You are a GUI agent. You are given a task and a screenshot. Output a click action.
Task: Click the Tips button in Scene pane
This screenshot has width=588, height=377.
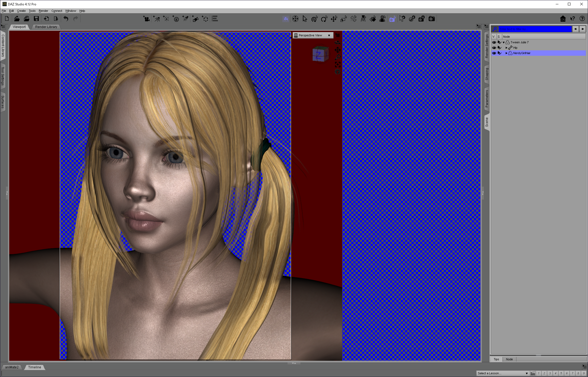(x=496, y=359)
